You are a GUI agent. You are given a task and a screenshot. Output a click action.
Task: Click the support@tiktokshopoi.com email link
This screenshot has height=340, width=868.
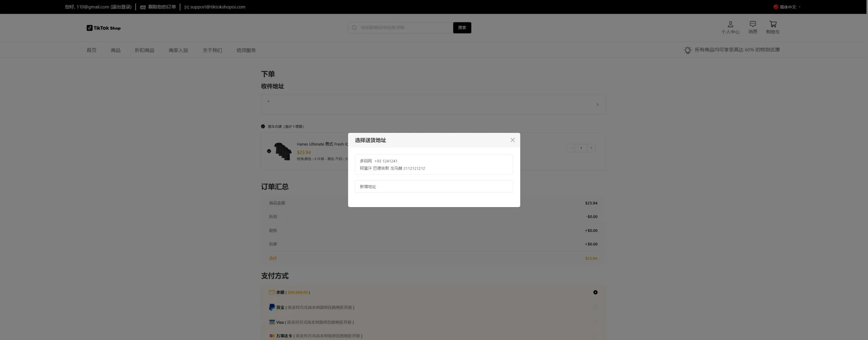point(217,7)
